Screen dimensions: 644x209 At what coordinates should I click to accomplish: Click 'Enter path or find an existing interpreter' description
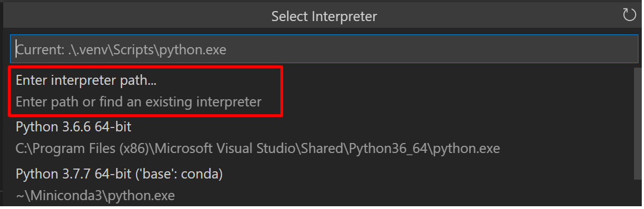point(138,101)
